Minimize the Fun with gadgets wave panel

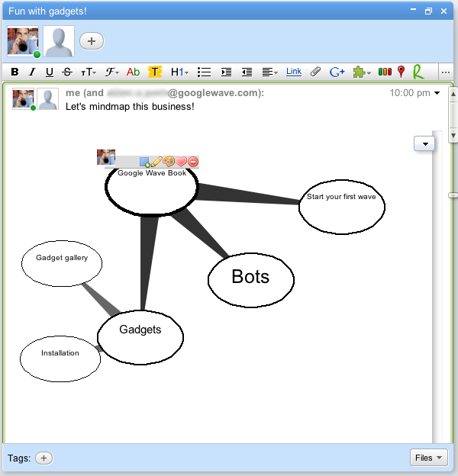pyautogui.click(x=413, y=10)
